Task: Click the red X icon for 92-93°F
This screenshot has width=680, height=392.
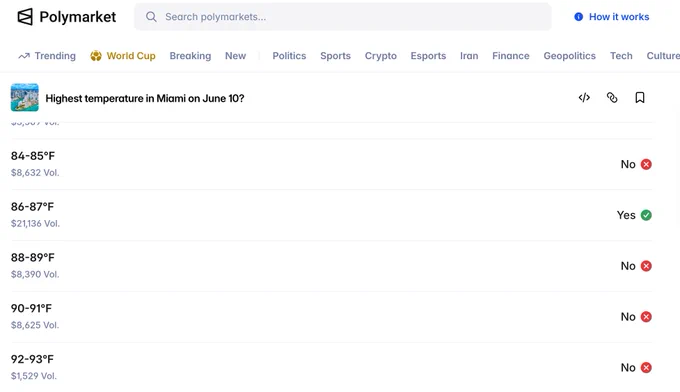Action: 646,367
